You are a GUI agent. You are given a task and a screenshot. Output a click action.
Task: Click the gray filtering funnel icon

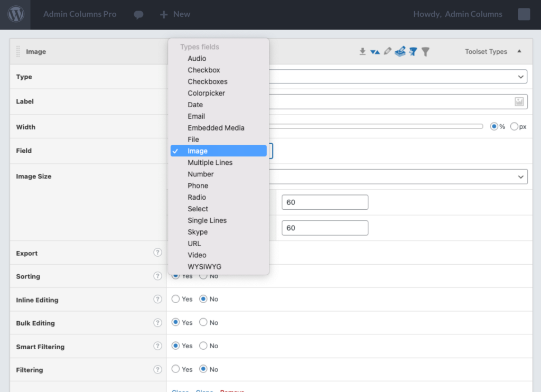click(x=425, y=51)
